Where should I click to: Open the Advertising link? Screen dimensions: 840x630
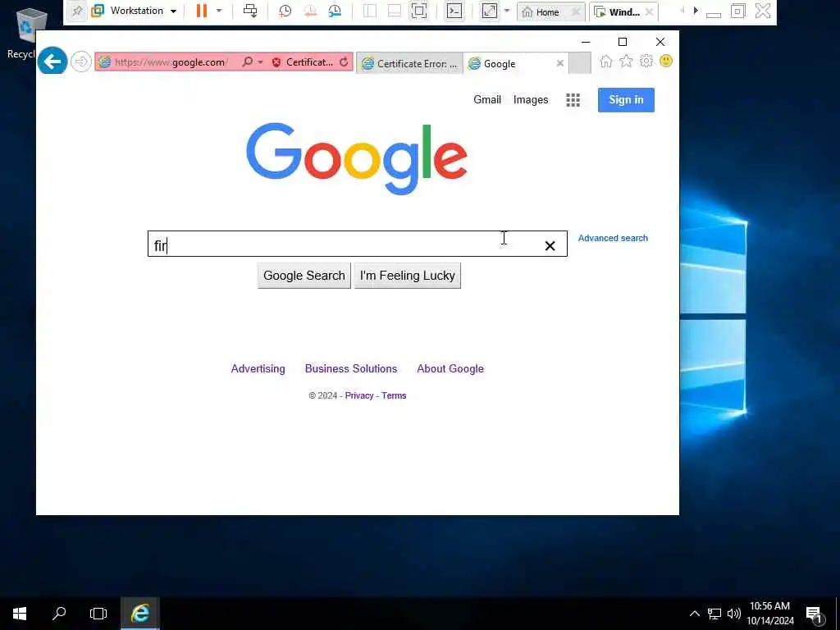point(258,368)
